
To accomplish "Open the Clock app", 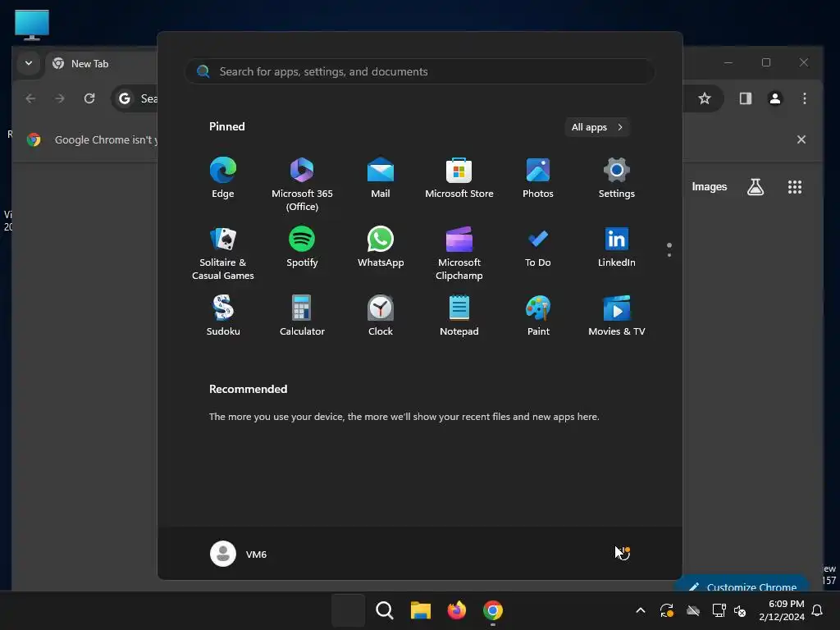I will pos(381,316).
